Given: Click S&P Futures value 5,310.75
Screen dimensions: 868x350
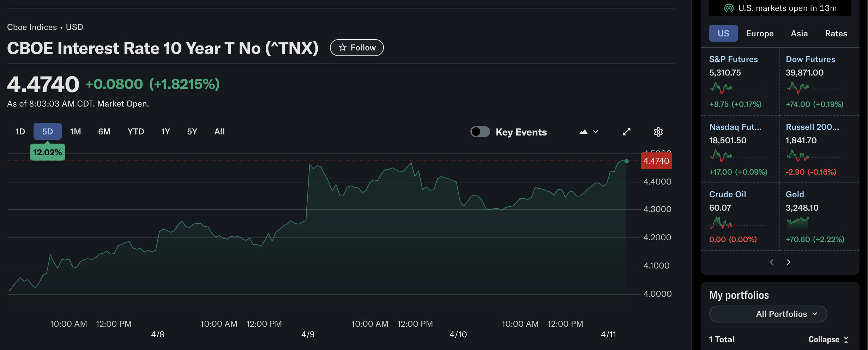Looking at the screenshot, I should coord(725,73).
